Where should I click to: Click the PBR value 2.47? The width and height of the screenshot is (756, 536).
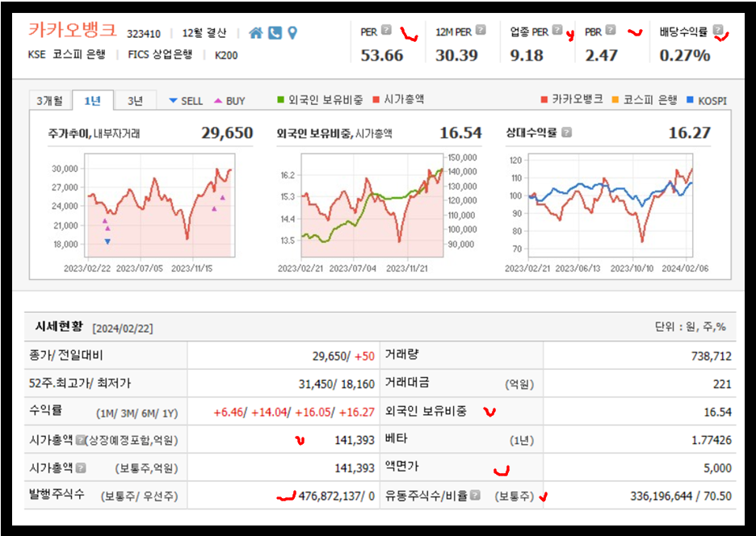[x=601, y=56]
